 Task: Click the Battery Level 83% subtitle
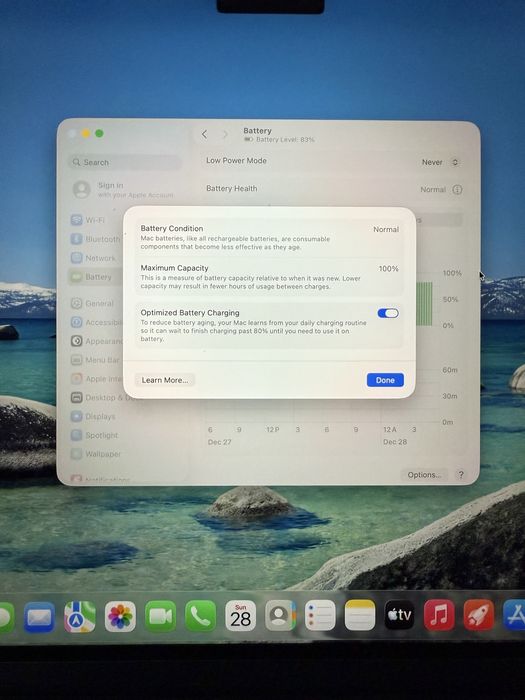285,140
